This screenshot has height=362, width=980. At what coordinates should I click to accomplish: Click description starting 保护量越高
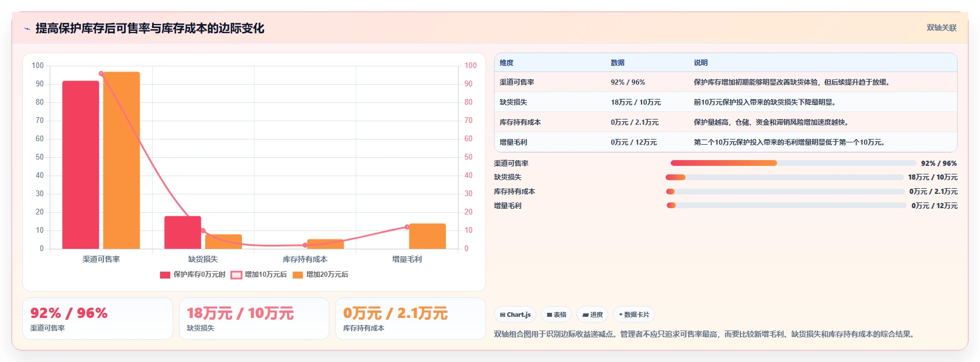[772, 122]
